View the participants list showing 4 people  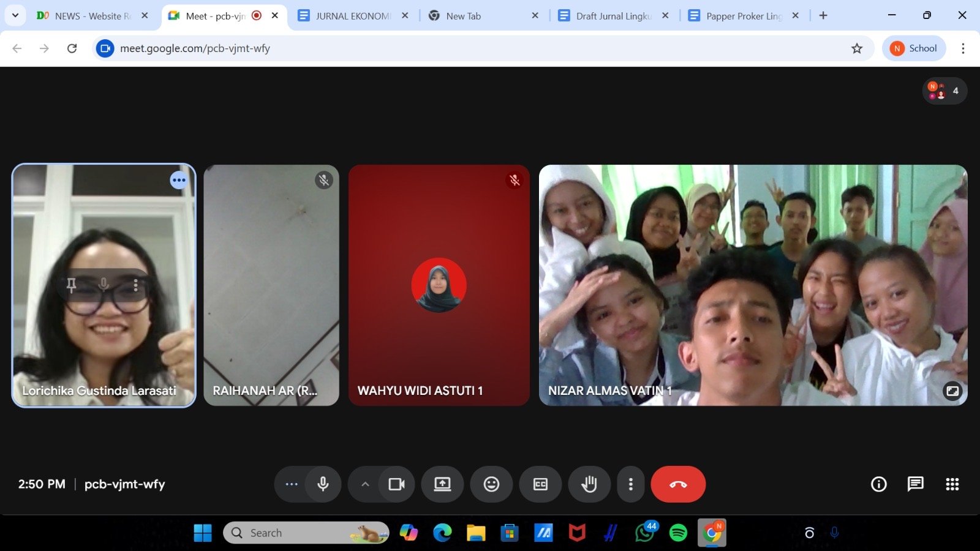[x=944, y=91]
